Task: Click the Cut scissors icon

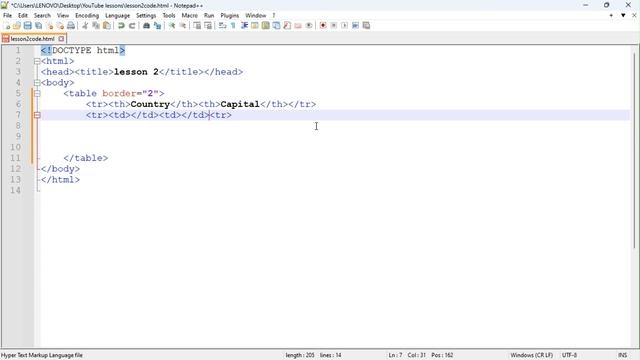Action: coord(85,26)
